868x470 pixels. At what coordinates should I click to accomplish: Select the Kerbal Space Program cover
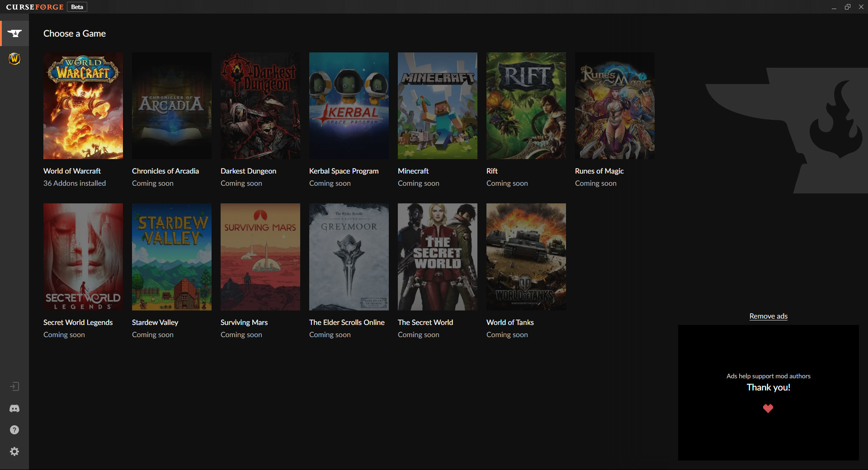(349, 106)
